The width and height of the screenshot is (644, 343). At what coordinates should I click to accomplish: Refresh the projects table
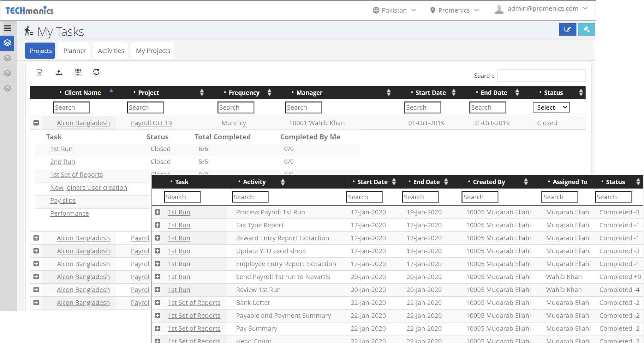(96, 72)
